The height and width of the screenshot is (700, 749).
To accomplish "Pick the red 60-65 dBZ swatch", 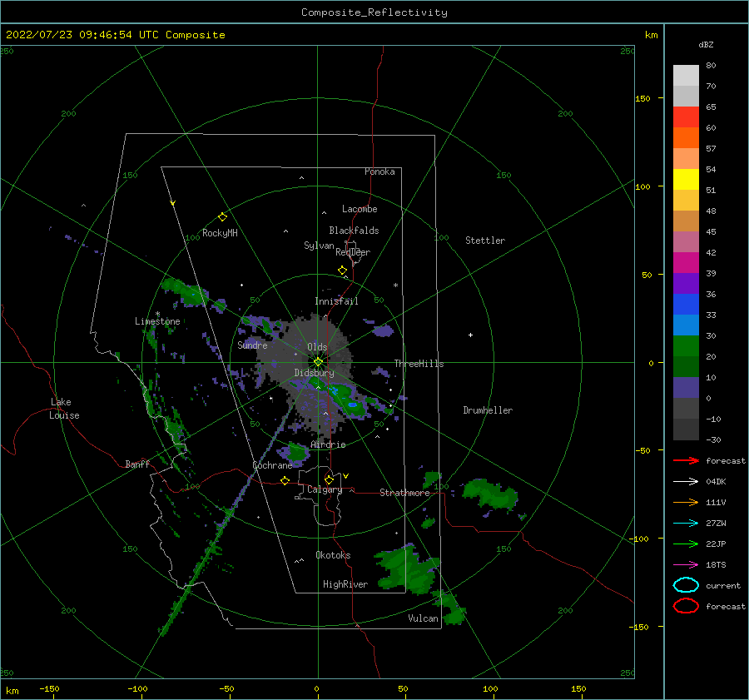I will tap(686, 117).
